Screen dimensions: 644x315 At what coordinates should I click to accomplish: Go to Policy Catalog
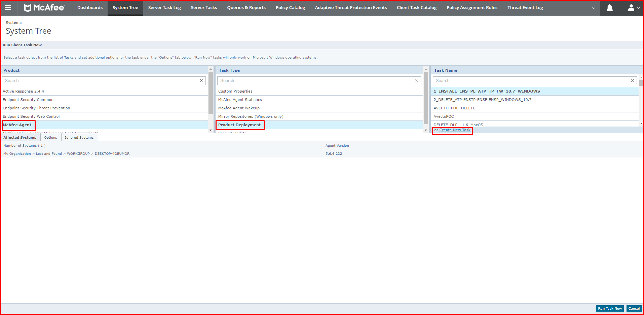[290, 8]
